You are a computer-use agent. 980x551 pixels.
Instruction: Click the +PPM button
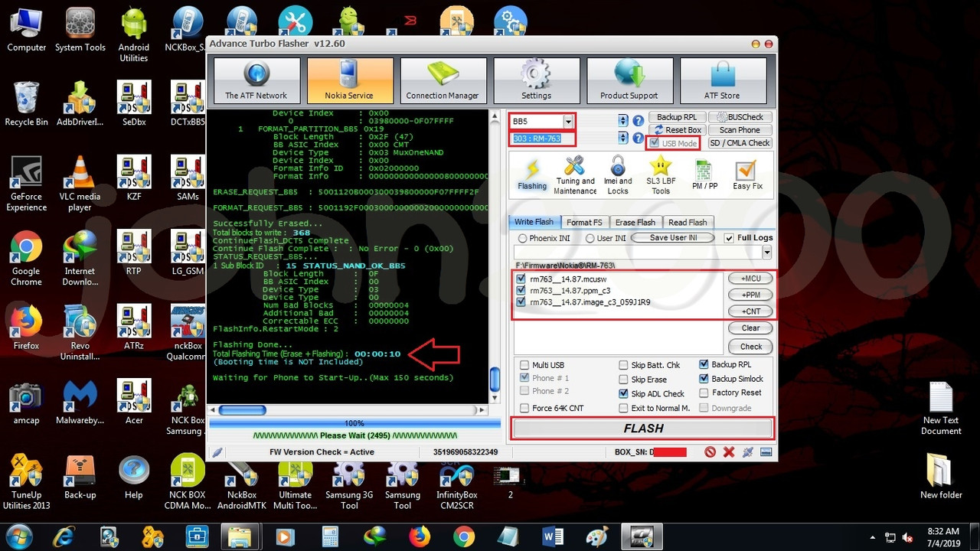coord(750,295)
